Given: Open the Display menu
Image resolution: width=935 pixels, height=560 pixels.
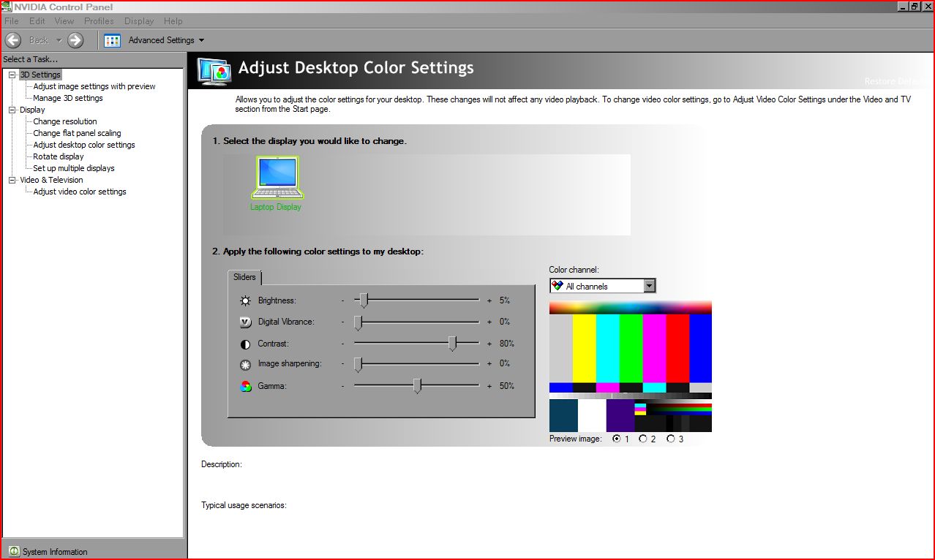Looking at the screenshot, I should click(139, 21).
